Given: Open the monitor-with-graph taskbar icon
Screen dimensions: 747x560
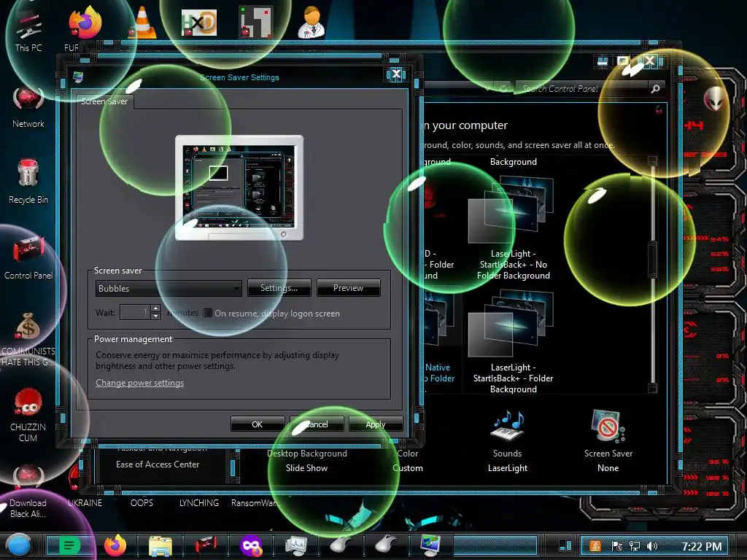Looking at the screenshot, I should pyautogui.click(x=296, y=545).
